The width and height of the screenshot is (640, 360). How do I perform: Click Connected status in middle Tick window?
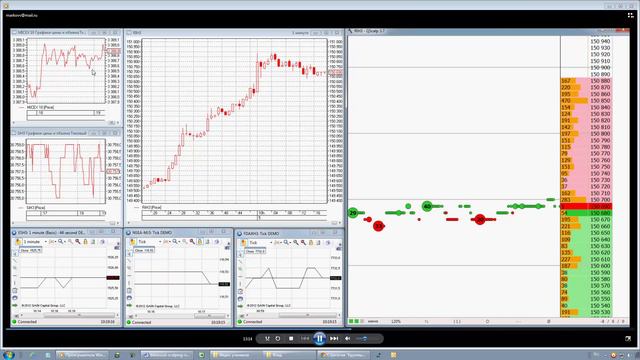coord(141,322)
